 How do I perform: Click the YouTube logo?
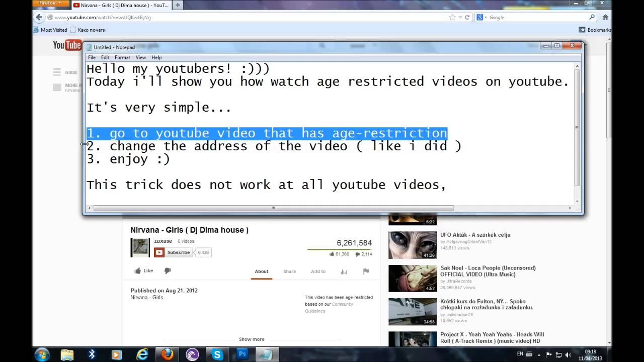(x=67, y=45)
